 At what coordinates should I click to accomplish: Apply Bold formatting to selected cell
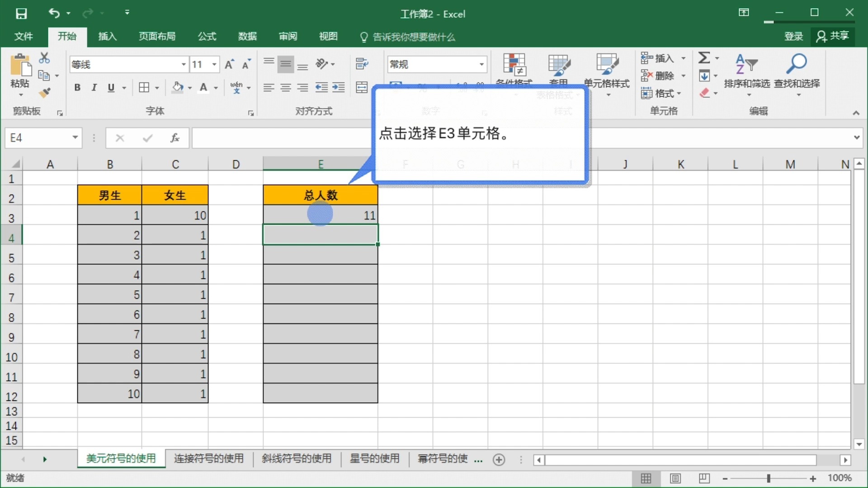pos(77,87)
